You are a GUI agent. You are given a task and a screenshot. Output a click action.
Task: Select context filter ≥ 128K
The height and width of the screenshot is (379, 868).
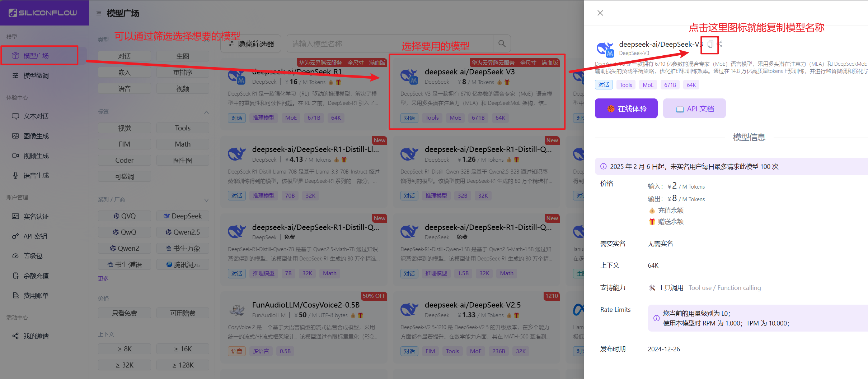pyautogui.click(x=183, y=365)
